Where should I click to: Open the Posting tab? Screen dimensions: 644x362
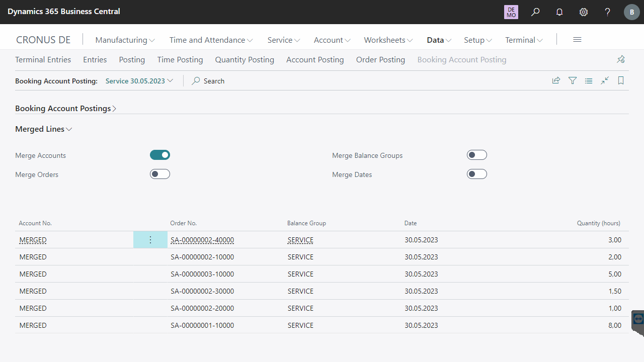tap(132, 59)
